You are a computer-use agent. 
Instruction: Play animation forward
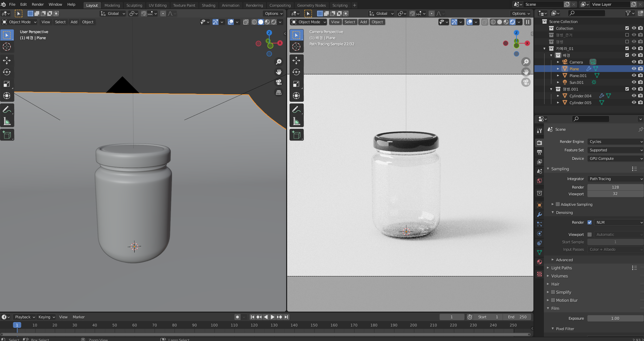(273, 317)
